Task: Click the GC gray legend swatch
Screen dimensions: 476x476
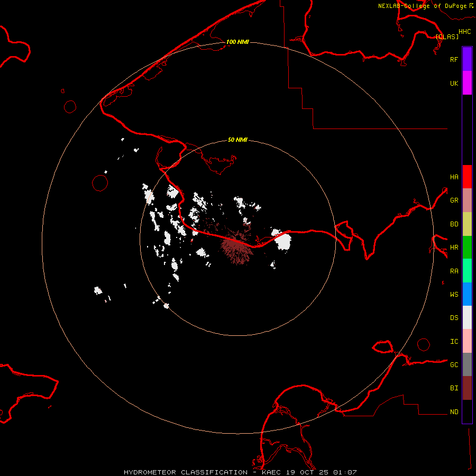Action: 467,364
